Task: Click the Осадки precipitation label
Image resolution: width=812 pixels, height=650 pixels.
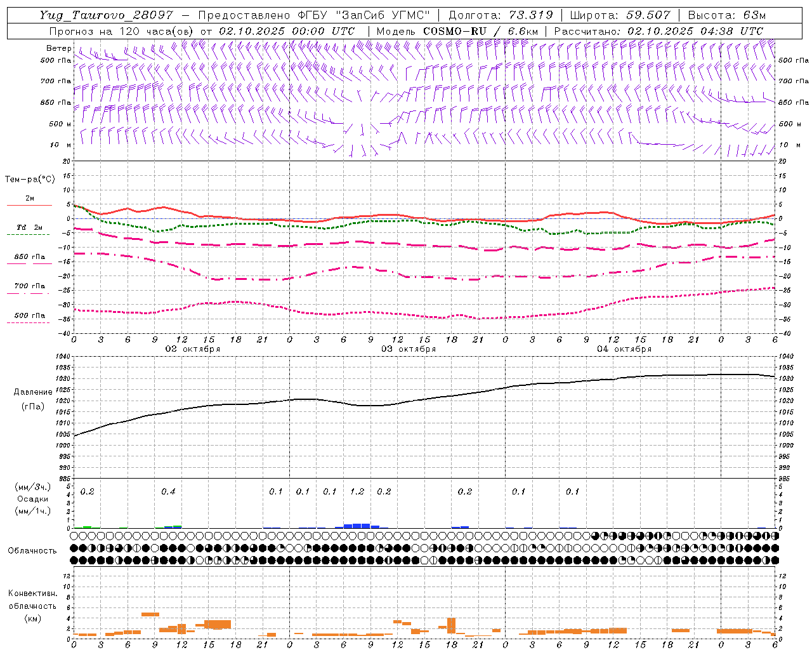Action: click(32, 499)
